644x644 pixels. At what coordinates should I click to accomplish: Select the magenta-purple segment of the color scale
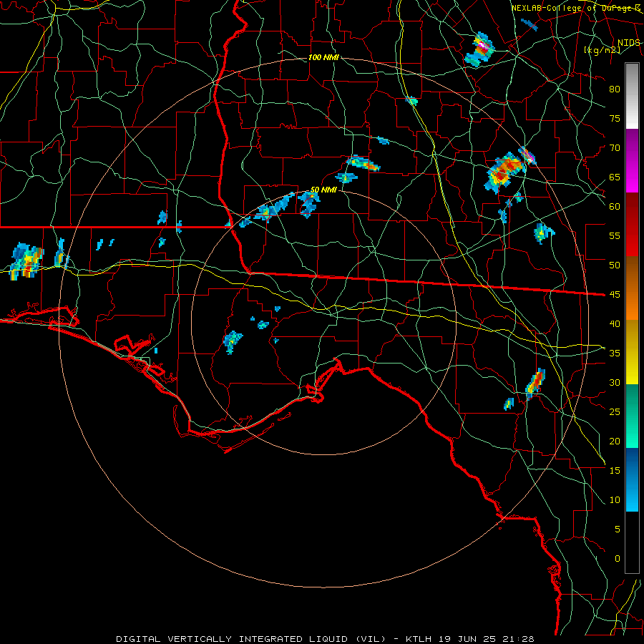click(632, 160)
